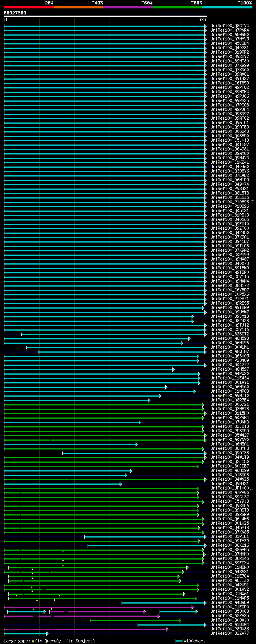Select the label UniRef100_Q9SX18

(230, 317)
